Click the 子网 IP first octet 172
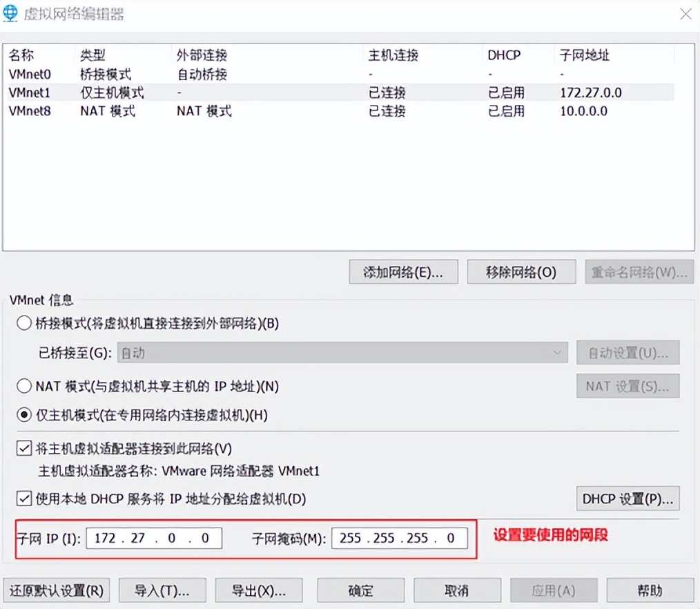700x609 pixels. (106, 538)
